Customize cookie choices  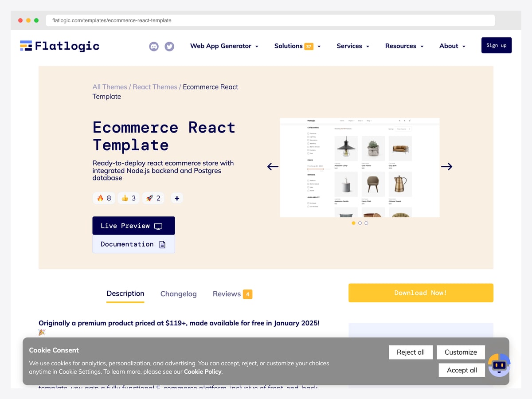[x=461, y=352]
